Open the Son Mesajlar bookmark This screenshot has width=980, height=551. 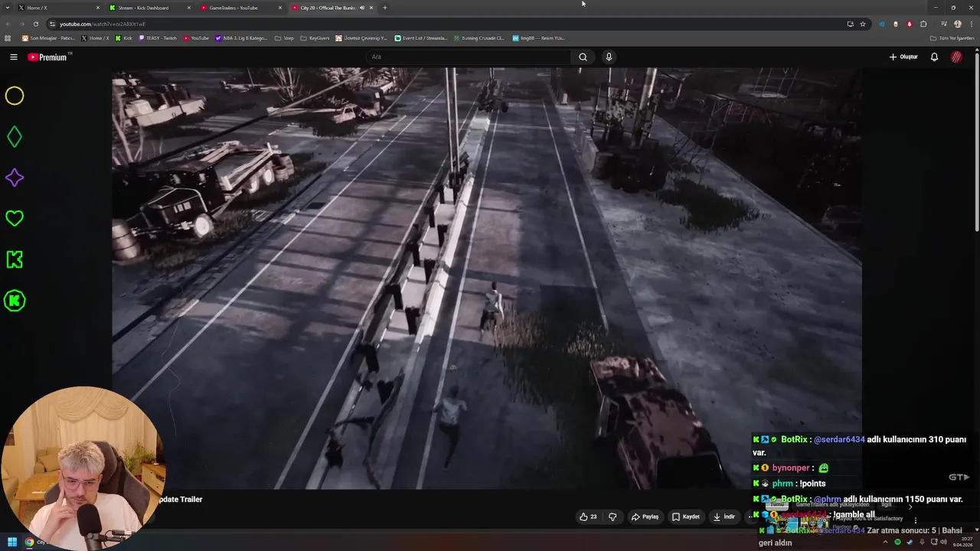pos(48,37)
